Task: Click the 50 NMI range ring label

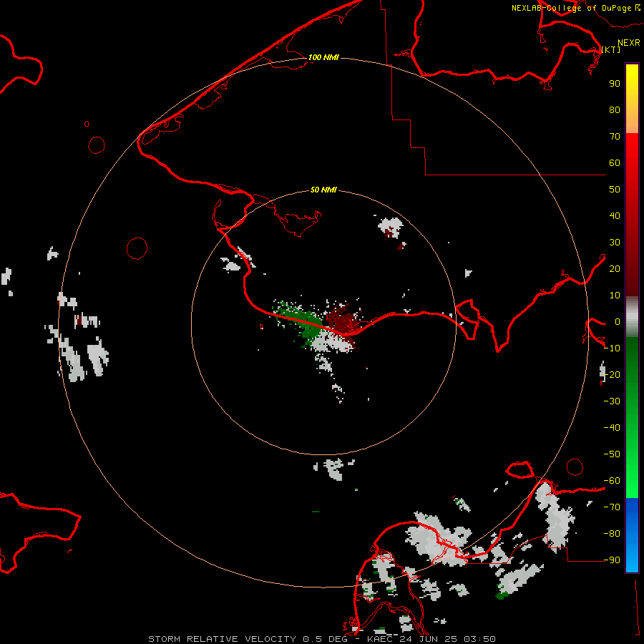Action: click(323, 190)
